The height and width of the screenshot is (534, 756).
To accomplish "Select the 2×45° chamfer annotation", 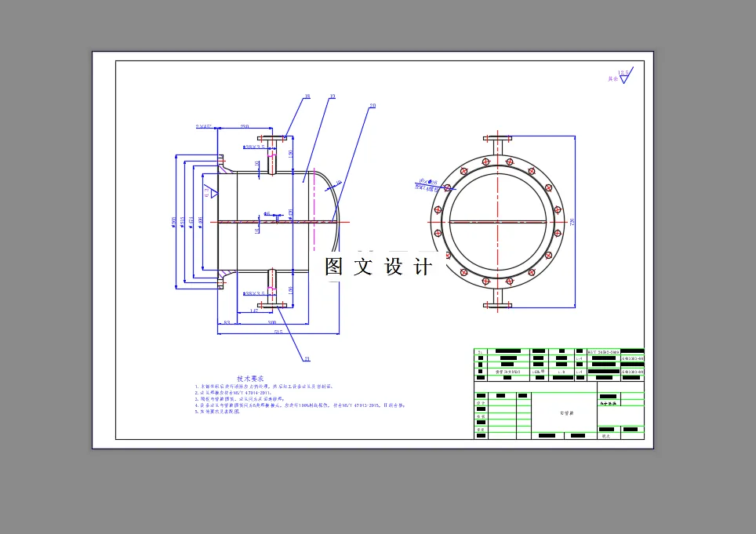I will click(204, 126).
